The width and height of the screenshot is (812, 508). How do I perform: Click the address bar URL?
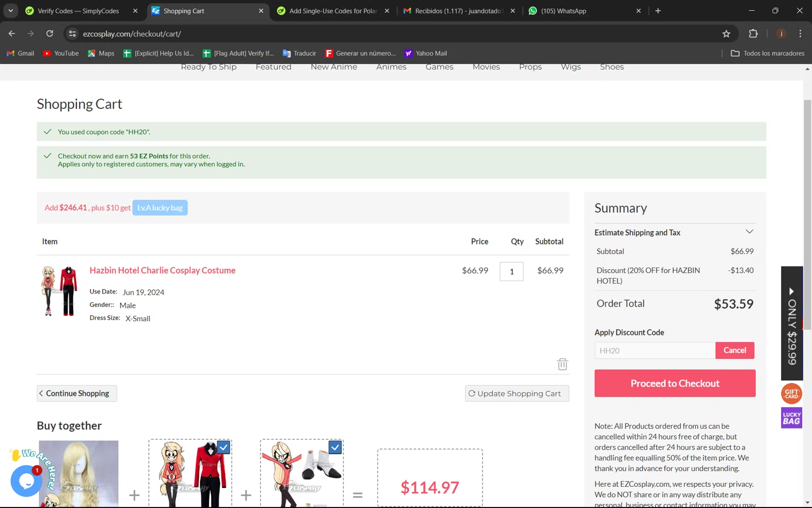tap(132, 34)
